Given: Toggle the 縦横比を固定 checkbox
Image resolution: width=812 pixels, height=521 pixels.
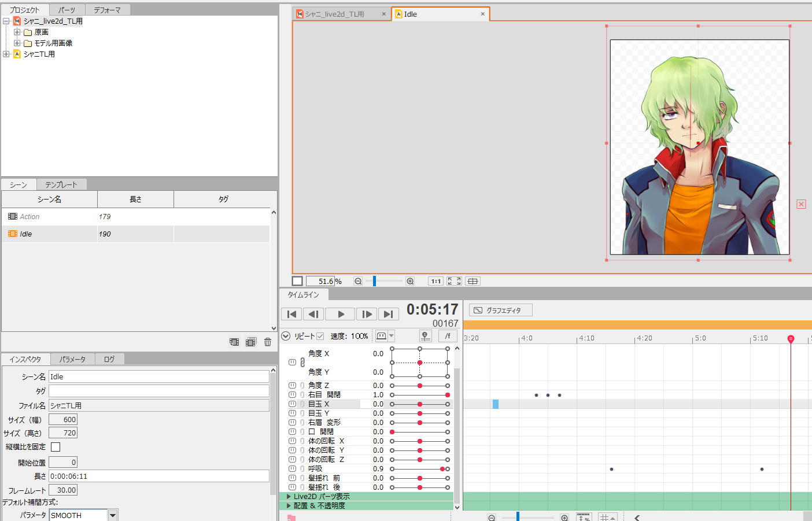Looking at the screenshot, I should pos(56,446).
